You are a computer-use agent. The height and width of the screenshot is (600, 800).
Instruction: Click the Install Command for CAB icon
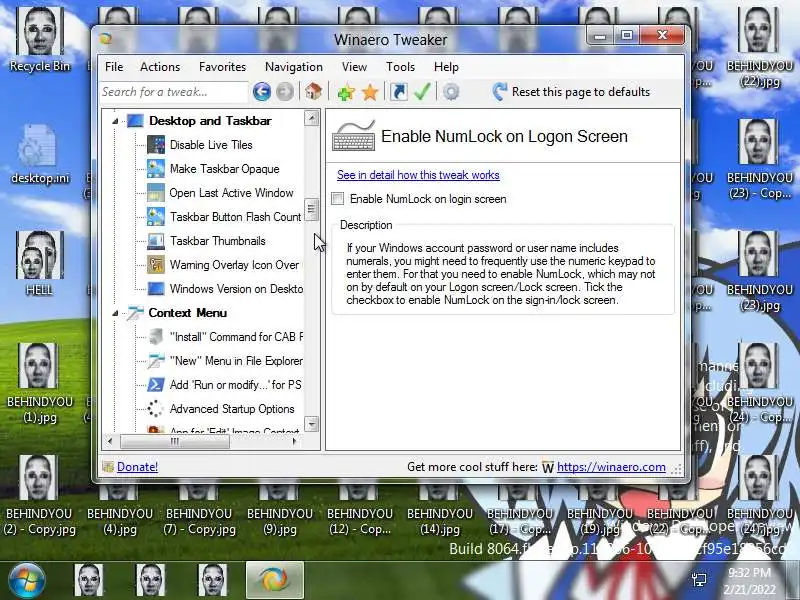pyautogui.click(x=156, y=337)
